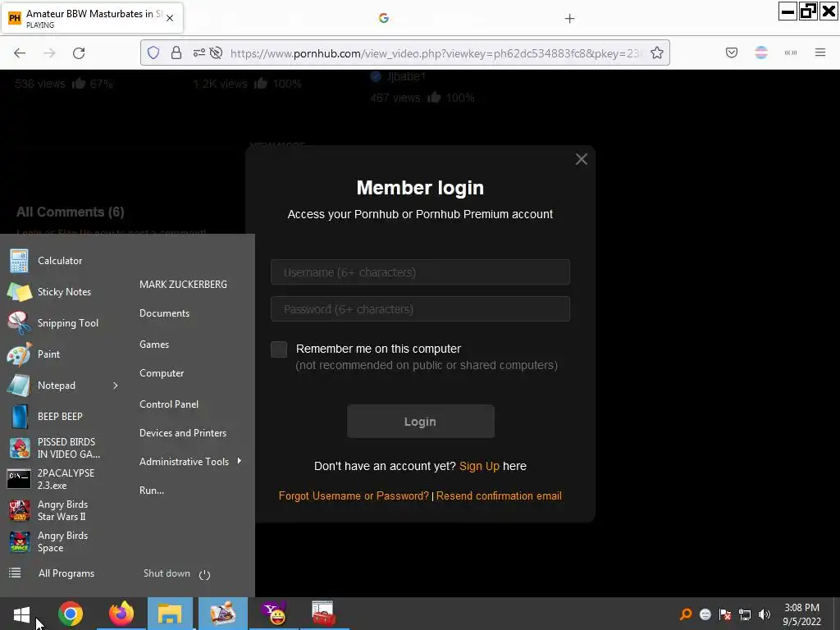The image size is (840, 630).
Task: Check Remember me on this computer
Action: pyautogui.click(x=279, y=349)
